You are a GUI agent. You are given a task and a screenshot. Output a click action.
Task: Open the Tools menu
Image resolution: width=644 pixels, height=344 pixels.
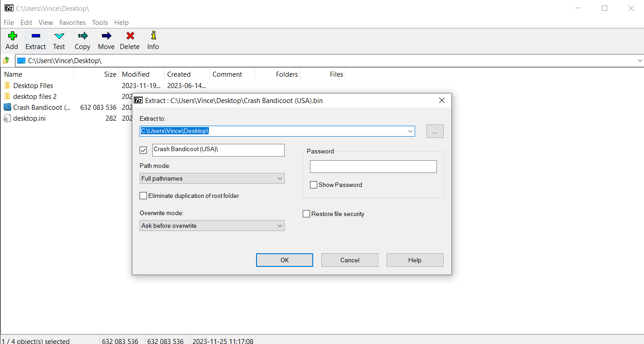(x=100, y=22)
